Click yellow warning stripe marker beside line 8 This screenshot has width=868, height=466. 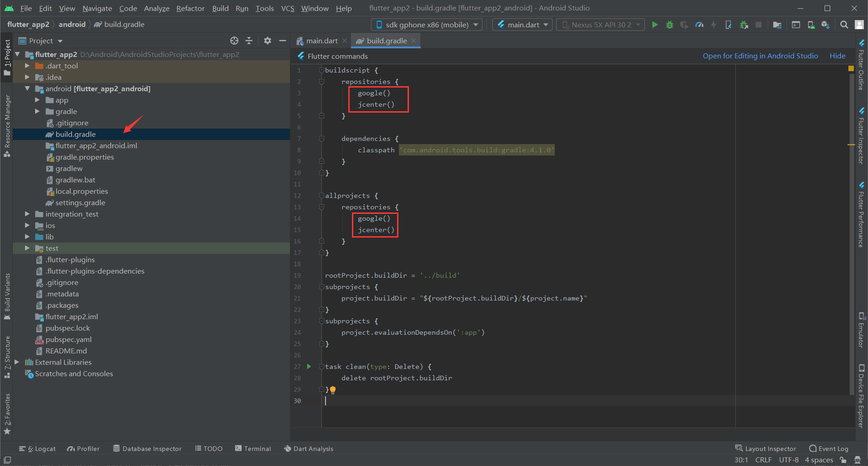click(x=851, y=145)
